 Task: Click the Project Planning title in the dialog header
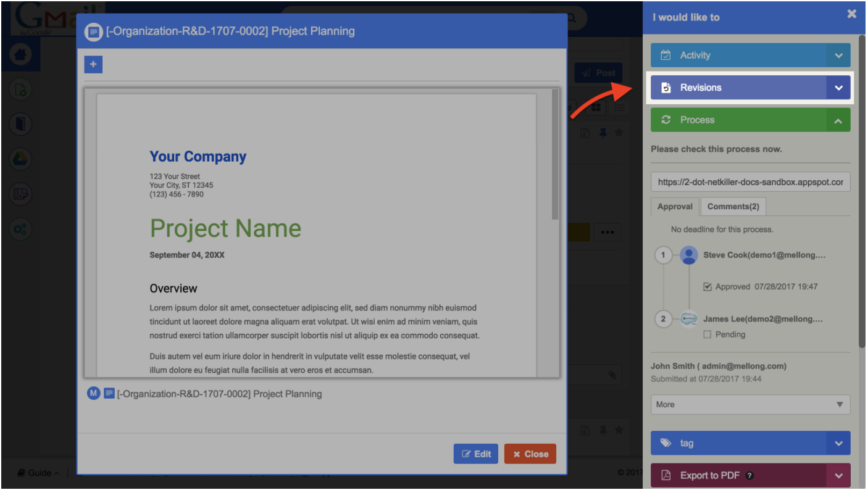pos(230,31)
